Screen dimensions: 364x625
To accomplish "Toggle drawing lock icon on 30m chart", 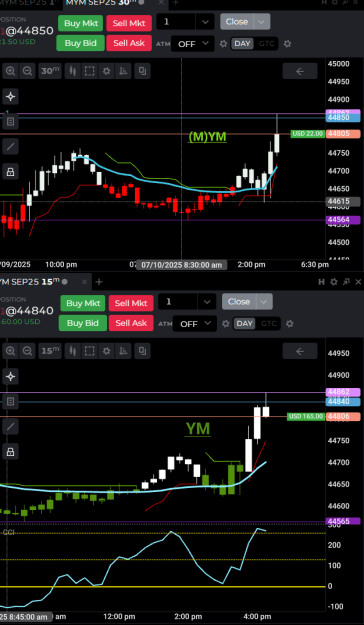I will pyautogui.click(x=10, y=172).
